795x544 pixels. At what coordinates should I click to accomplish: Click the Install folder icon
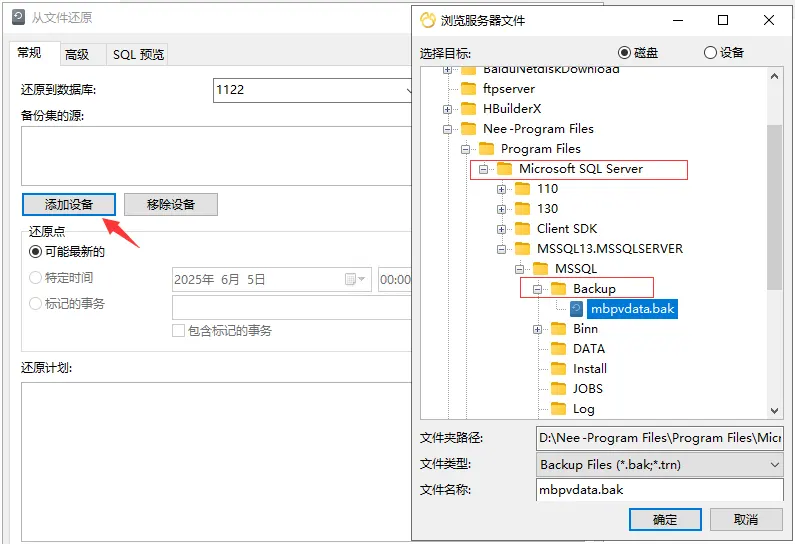558,369
